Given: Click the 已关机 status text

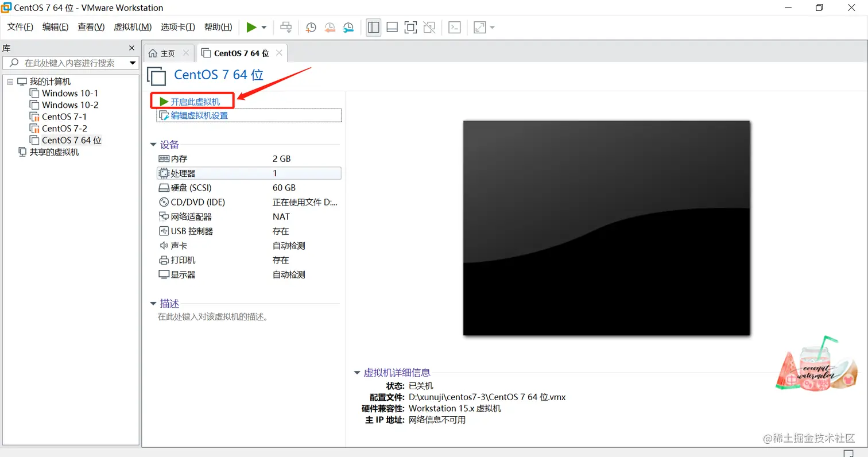Looking at the screenshot, I should (421, 386).
